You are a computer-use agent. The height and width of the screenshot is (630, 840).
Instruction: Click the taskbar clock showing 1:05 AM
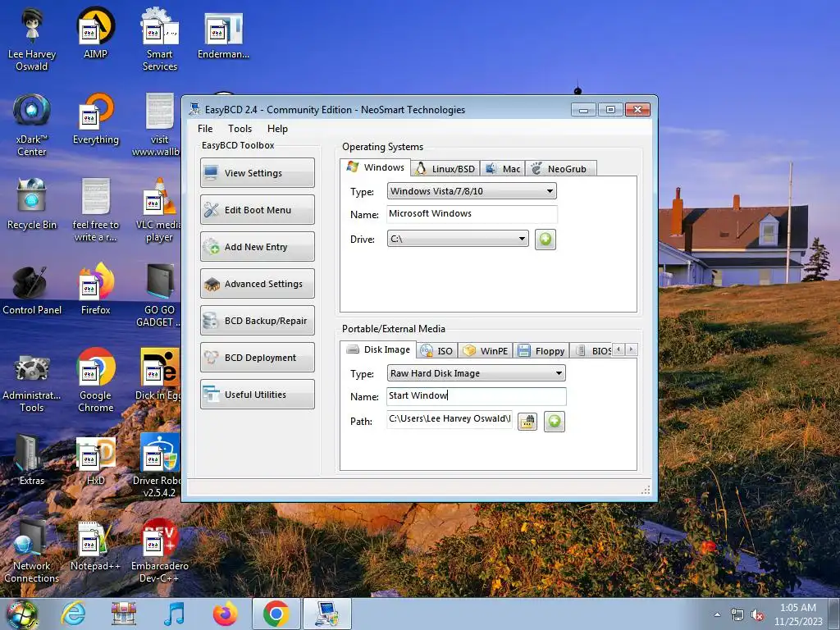point(797,614)
